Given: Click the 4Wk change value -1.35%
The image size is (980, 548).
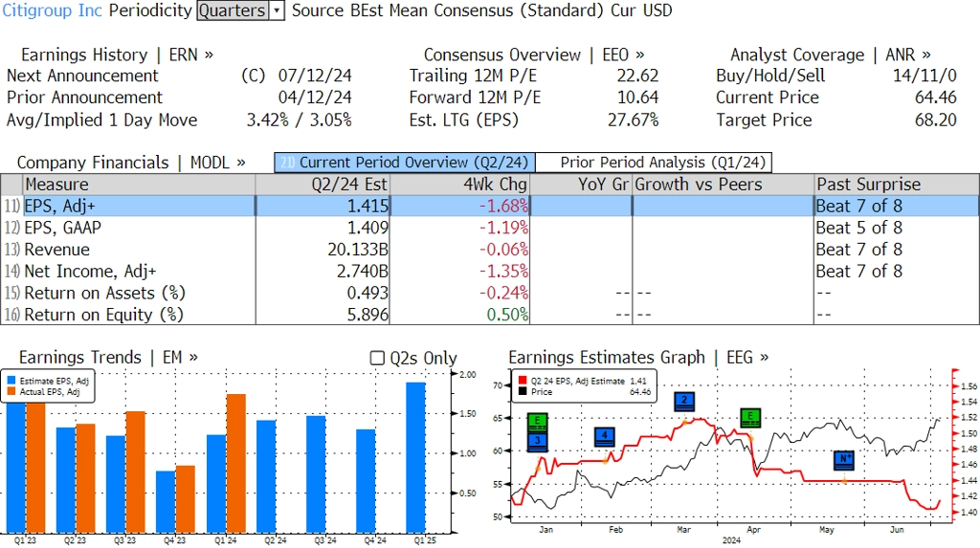Looking at the screenshot, I should coord(503,272).
